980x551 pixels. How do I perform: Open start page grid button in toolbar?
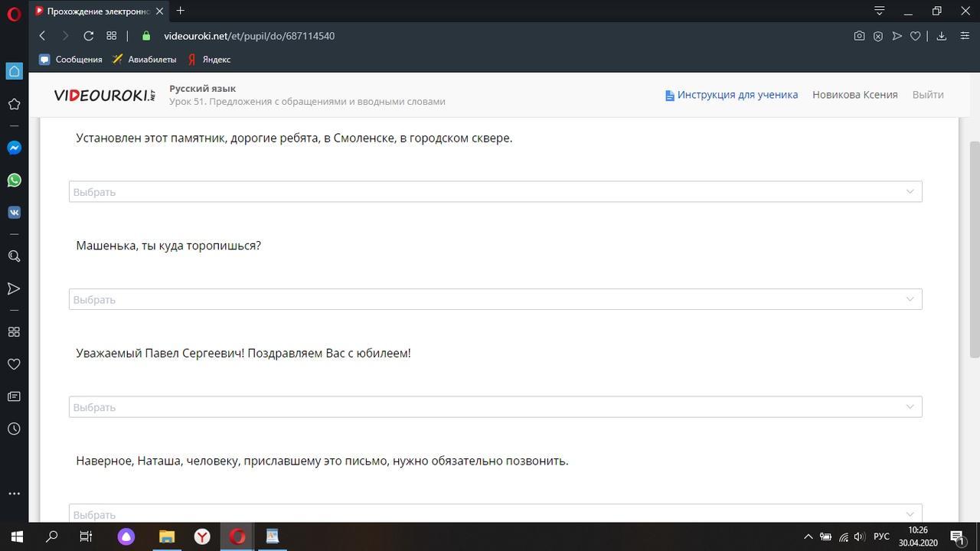111,36
